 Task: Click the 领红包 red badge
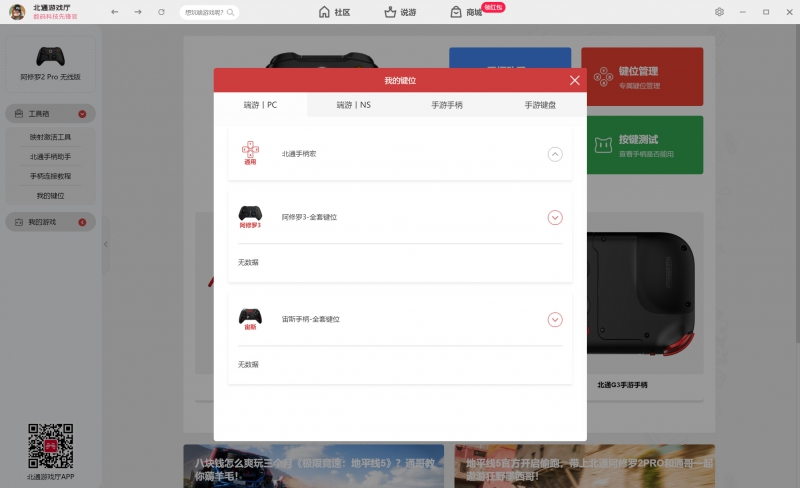point(493,7)
